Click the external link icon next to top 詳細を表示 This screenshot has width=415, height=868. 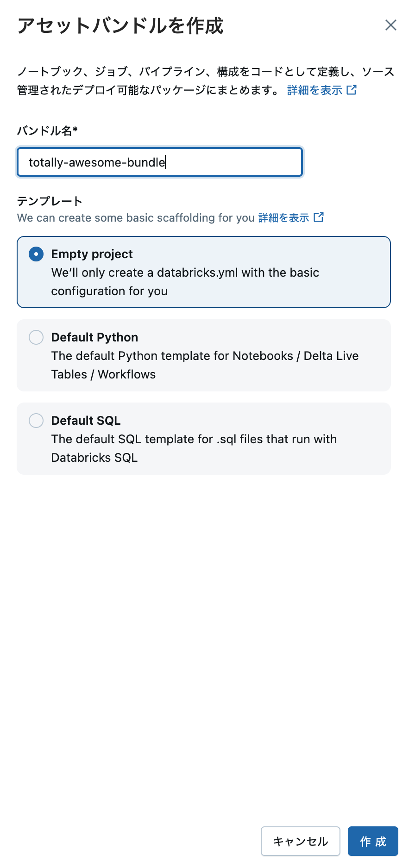click(x=352, y=90)
